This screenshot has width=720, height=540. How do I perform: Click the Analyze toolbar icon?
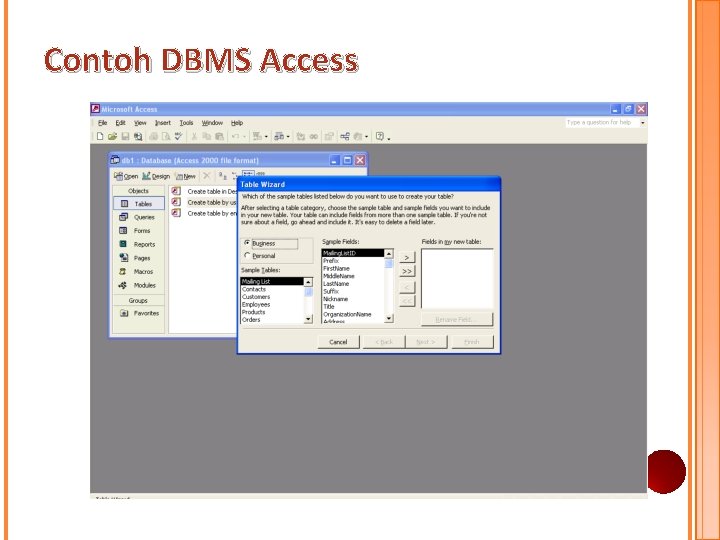pyautogui.click(x=279, y=136)
